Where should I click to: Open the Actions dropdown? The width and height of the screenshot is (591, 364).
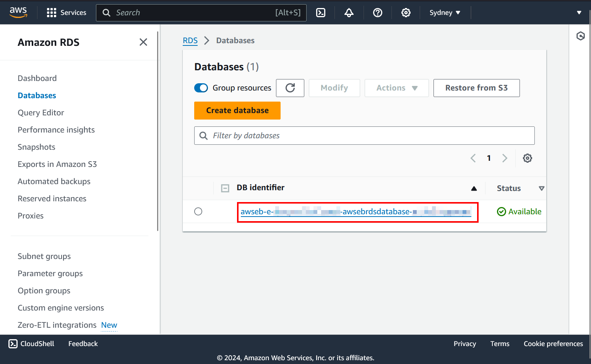396,88
